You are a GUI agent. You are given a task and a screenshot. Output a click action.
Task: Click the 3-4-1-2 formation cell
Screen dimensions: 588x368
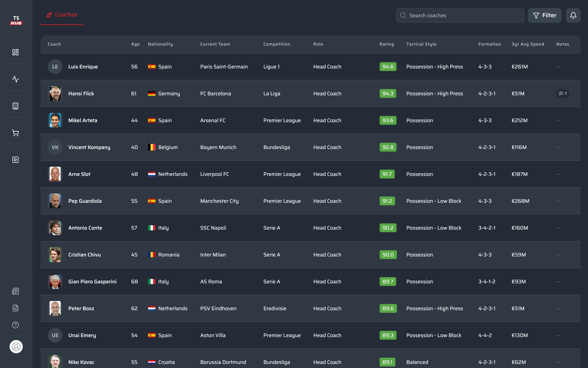[487, 282]
